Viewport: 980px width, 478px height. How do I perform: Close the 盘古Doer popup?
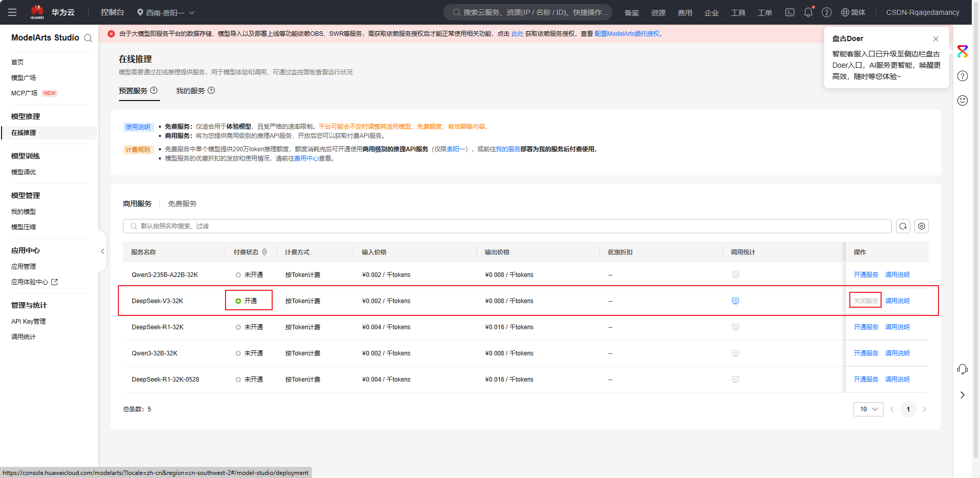(x=936, y=39)
